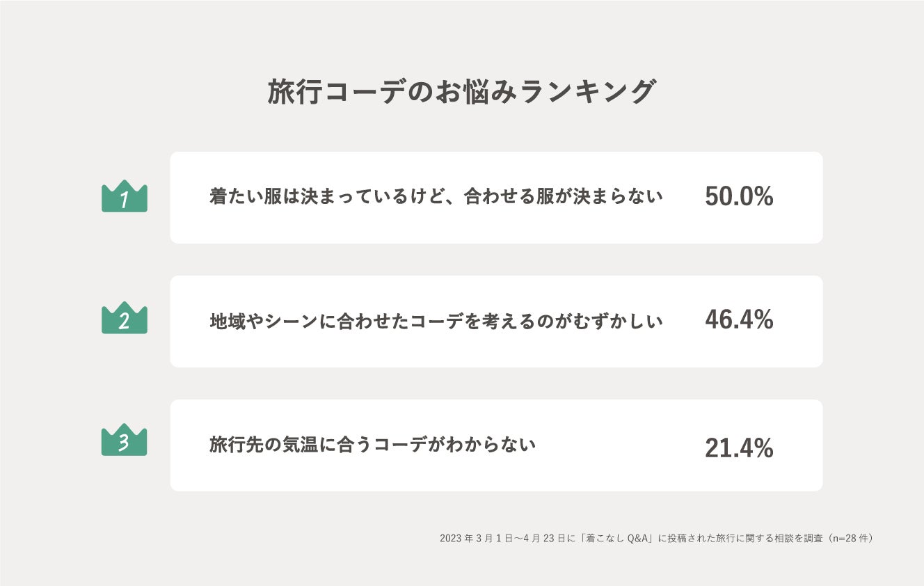Viewport: 924px width, 586px height.
Task: Select コーデがわからない in the third card
Action: [x=455, y=445]
